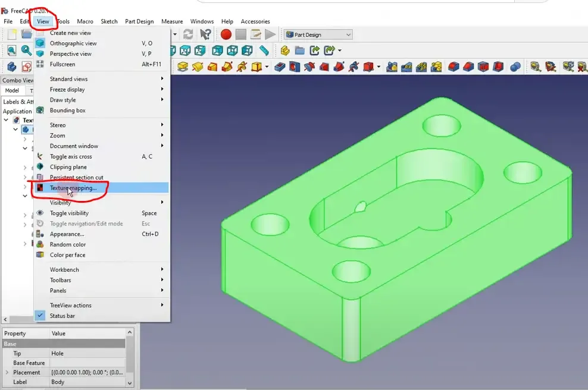The height and width of the screenshot is (390, 588).
Task: Choose Appearance... from the View menu
Action: (102, 234)
